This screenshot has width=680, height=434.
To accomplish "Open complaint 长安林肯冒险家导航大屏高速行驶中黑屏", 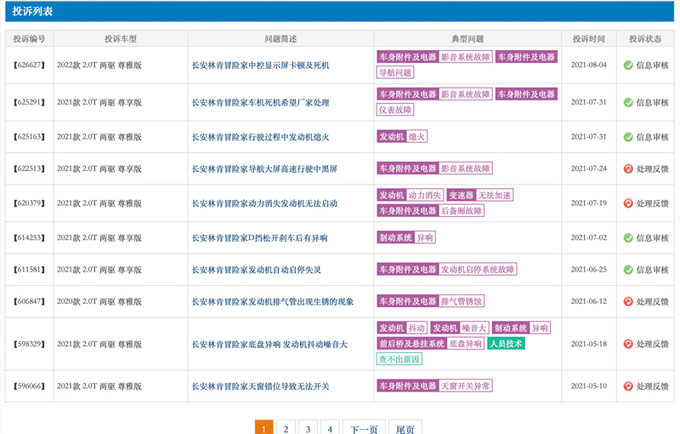I will pyautogui.click(x=265, y=169).
